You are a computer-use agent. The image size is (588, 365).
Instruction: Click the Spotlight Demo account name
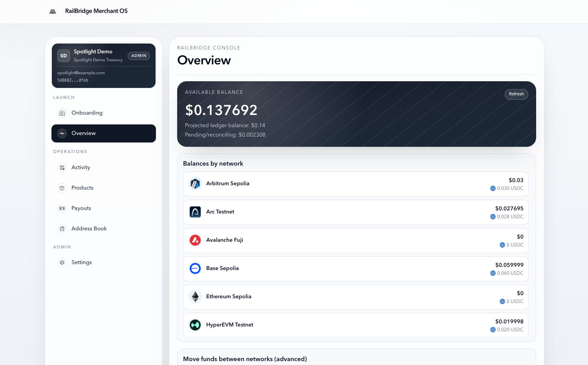click(93, 51)
